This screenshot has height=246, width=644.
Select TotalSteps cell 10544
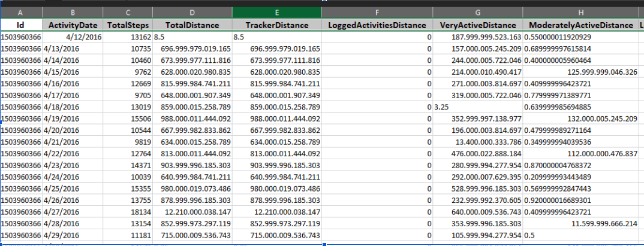click(128, 130)
